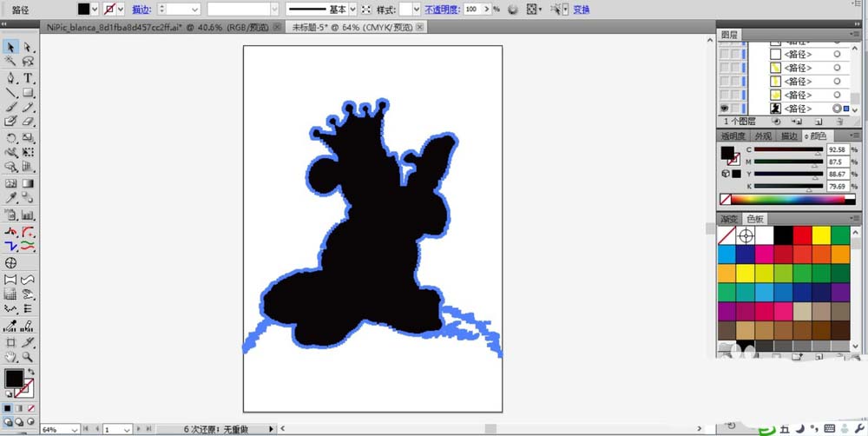Click the C cyan value field

837,149
